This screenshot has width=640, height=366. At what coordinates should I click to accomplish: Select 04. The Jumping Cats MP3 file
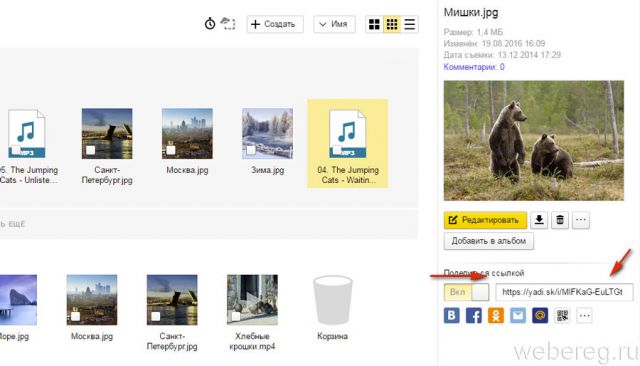pos(348,143)
